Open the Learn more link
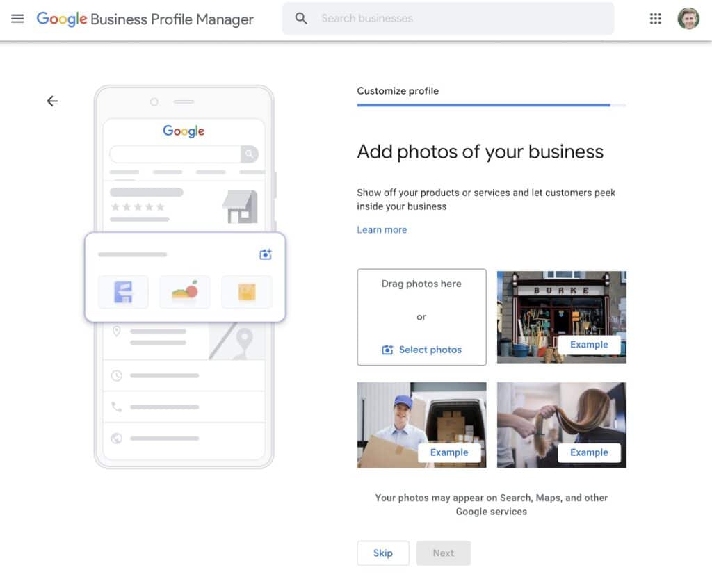The height and width of the screenshot is (588, 712). coord(382,230)
